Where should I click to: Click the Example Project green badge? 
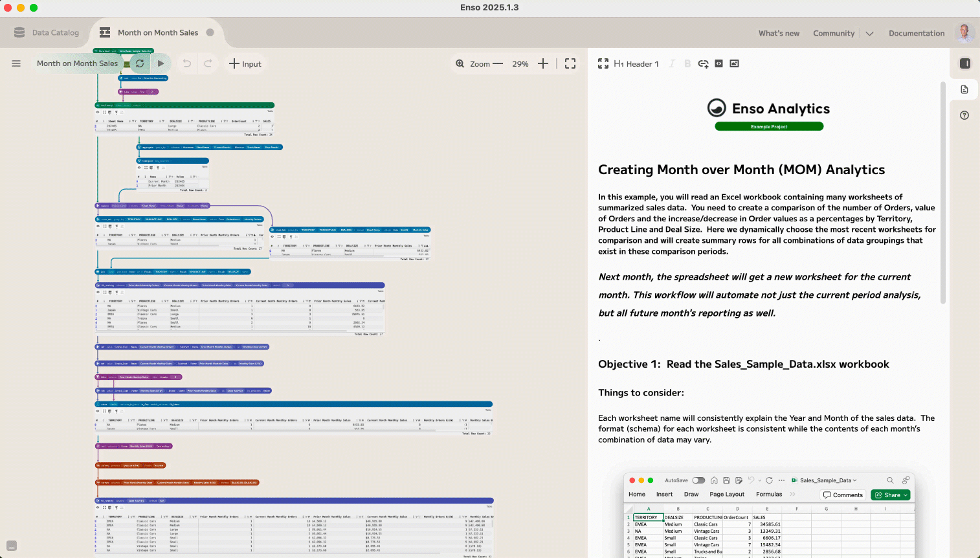click(769, 126)
